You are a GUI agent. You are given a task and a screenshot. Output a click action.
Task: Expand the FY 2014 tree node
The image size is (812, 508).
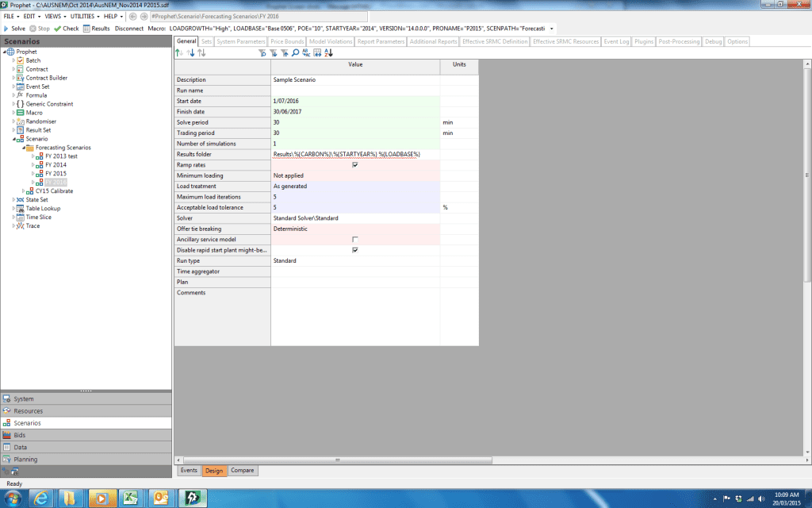pos(32,165)
